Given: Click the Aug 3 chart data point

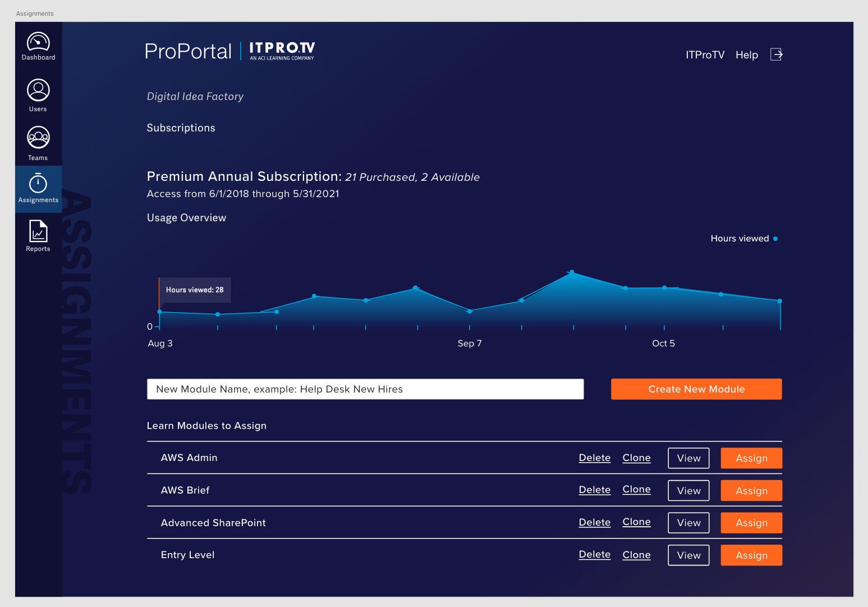Looking at the screenshot, I should pos(160,312).
